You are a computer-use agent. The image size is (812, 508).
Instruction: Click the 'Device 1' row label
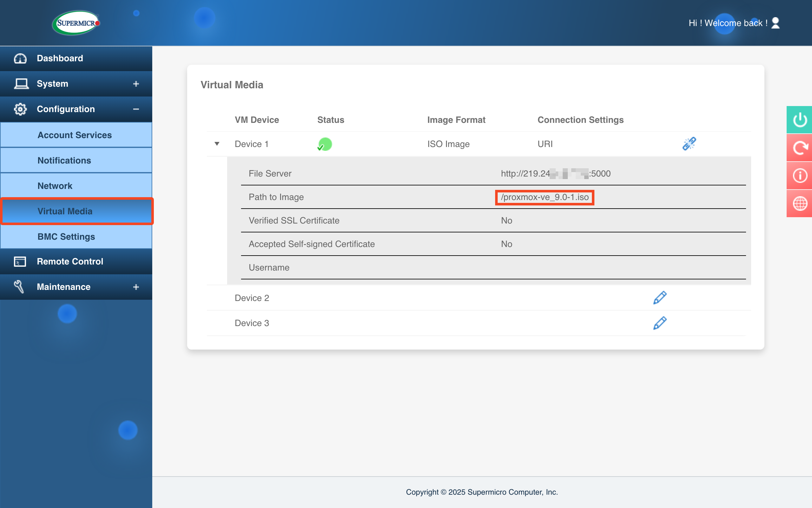pyautogui.click(x=252, y=144)
